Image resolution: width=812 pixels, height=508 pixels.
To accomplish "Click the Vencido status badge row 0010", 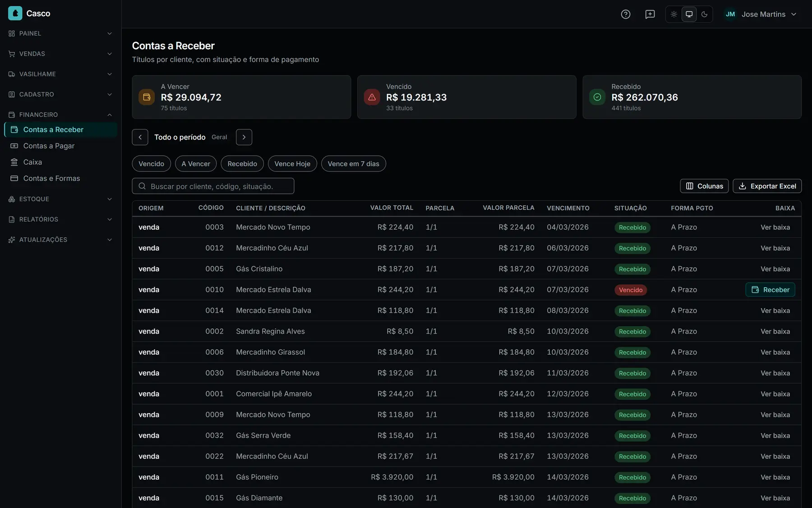I will 631,290.
